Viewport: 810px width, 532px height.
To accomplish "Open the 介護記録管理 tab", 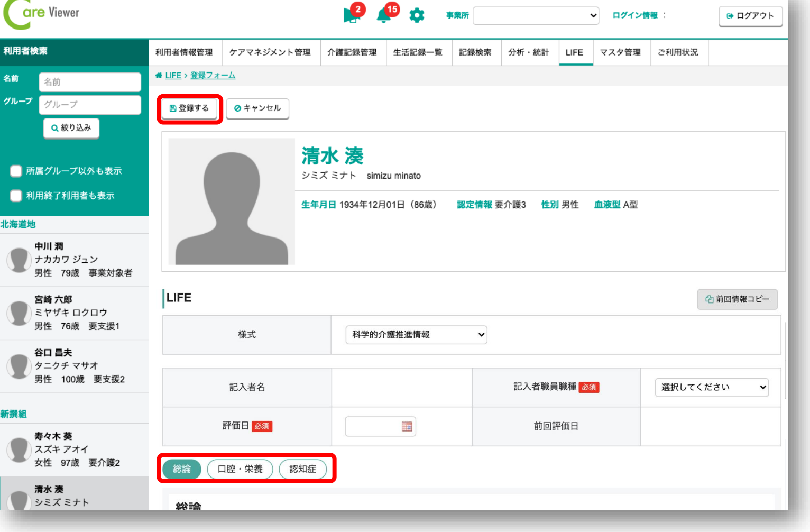I will 352,52.
